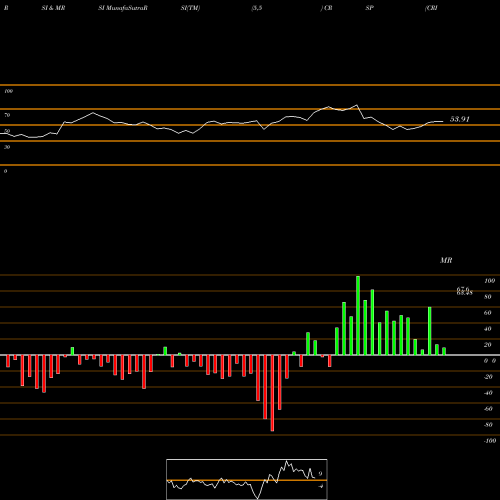Click the -20 label on histogram axis

[x=488, y=377]
